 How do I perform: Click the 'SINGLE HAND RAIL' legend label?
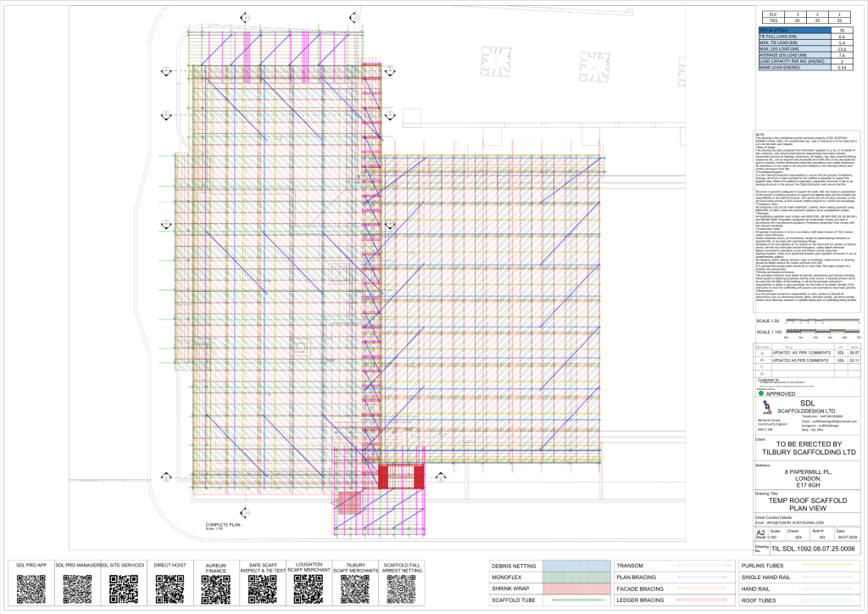point(766,578)
